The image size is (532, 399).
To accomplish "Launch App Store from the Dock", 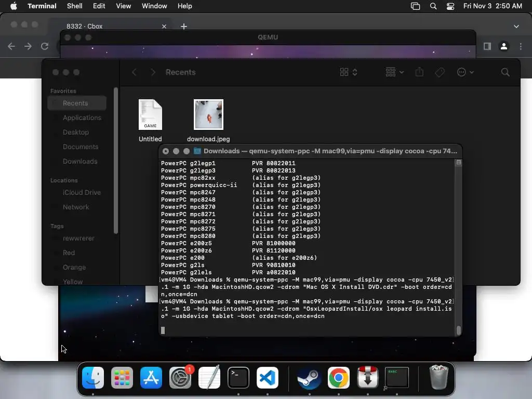I will point(151,378).
